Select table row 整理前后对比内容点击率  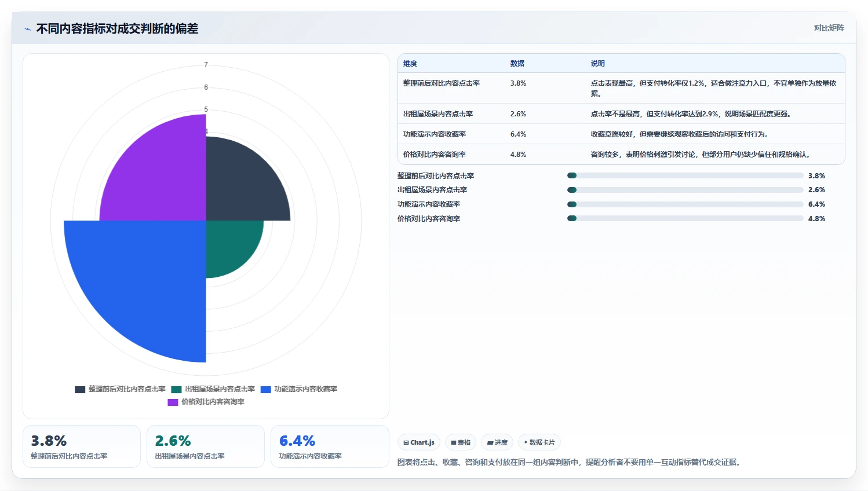click(x=621, y=88)
